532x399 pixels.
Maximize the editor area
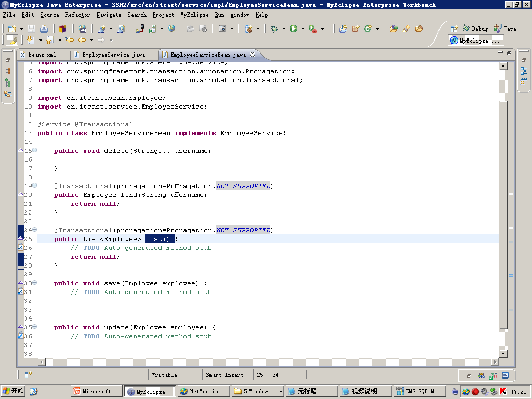[509, 53]
